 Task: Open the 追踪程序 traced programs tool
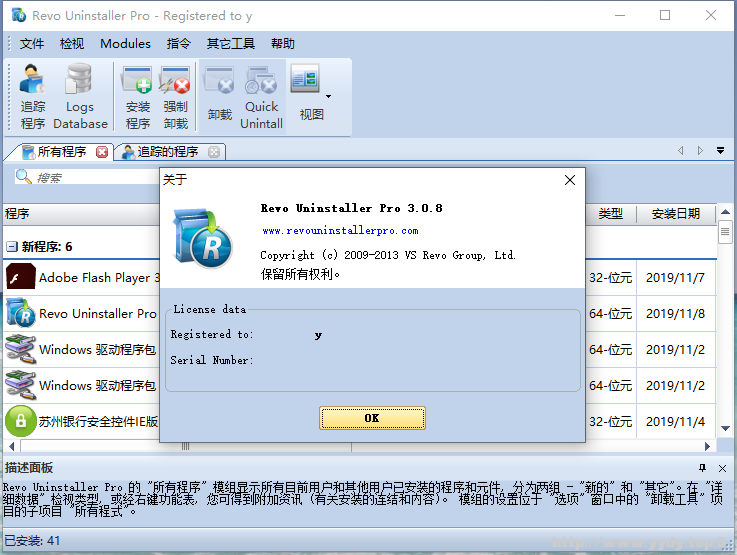coord(32,97)
